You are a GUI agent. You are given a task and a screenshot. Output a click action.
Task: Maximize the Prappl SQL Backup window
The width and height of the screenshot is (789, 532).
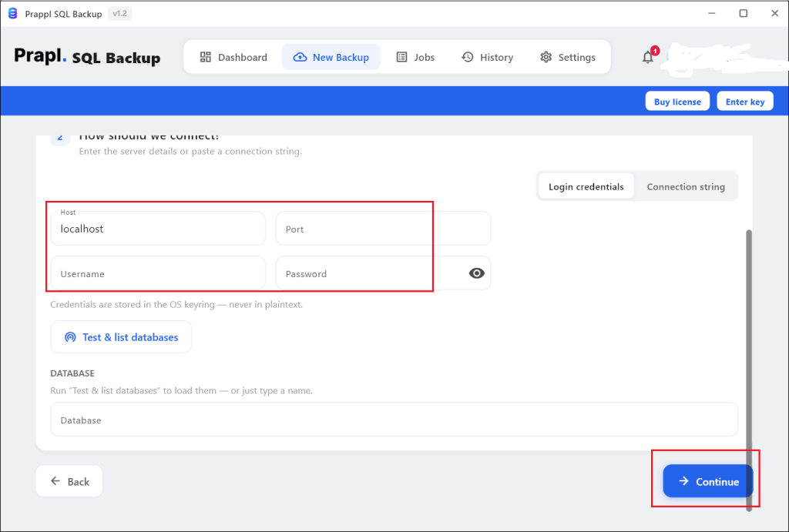coord(744,14)
